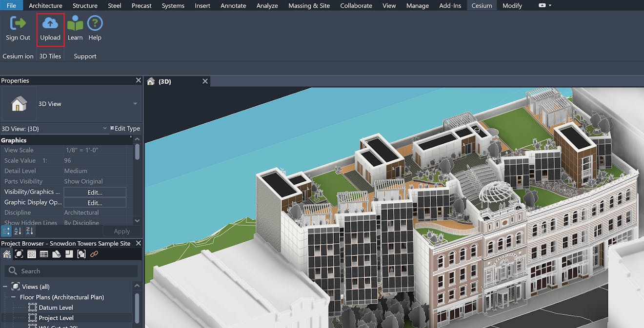Image resolution: width=644 pixels, height=328 pixels.
Task: Click the link chain icon in Project Browser
Action: [x=94, y=254]
